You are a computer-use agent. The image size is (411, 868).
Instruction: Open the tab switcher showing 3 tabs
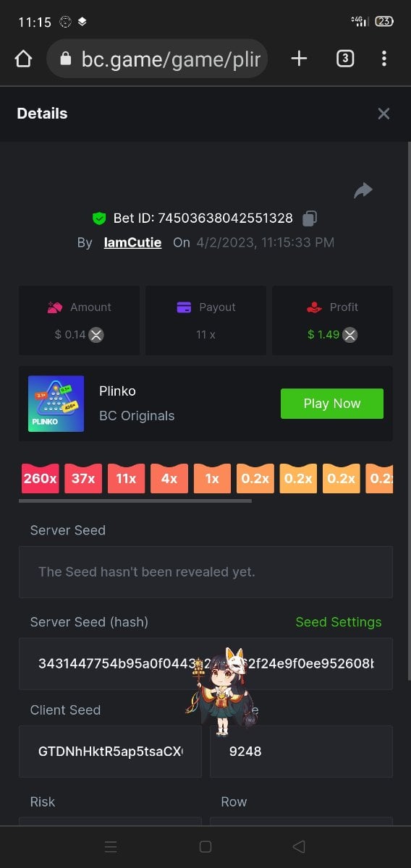[x=345, y=59]
